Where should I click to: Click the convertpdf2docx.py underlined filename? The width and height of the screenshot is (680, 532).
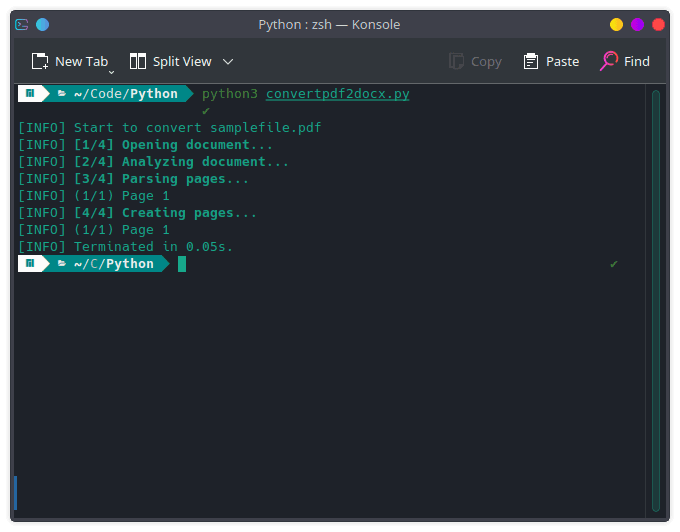pyautogui.click(x=337, y=94)
